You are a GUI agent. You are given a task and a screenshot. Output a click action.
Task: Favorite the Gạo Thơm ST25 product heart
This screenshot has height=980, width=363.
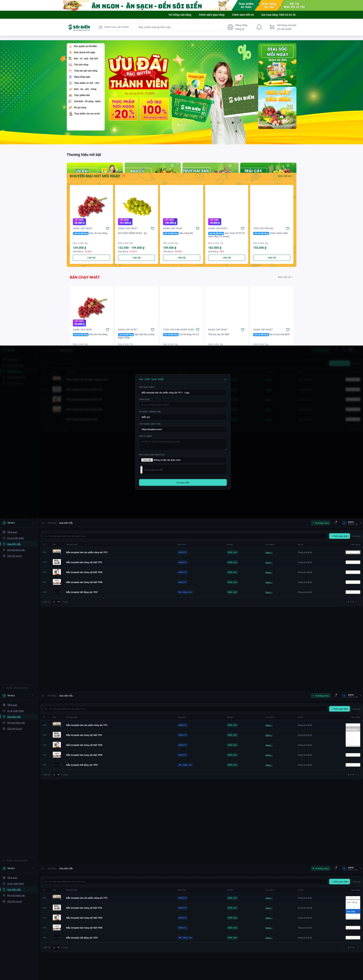pyautogui.click(x=242, y=229)
